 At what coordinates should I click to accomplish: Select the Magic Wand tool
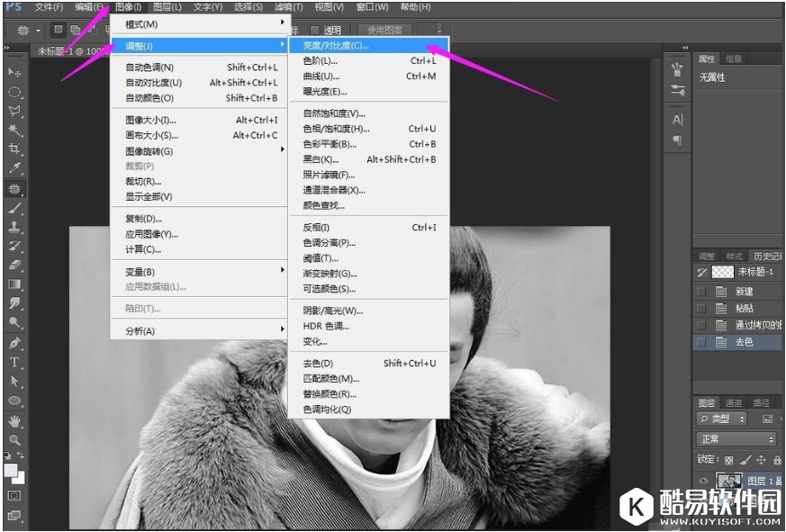(15, 131)
